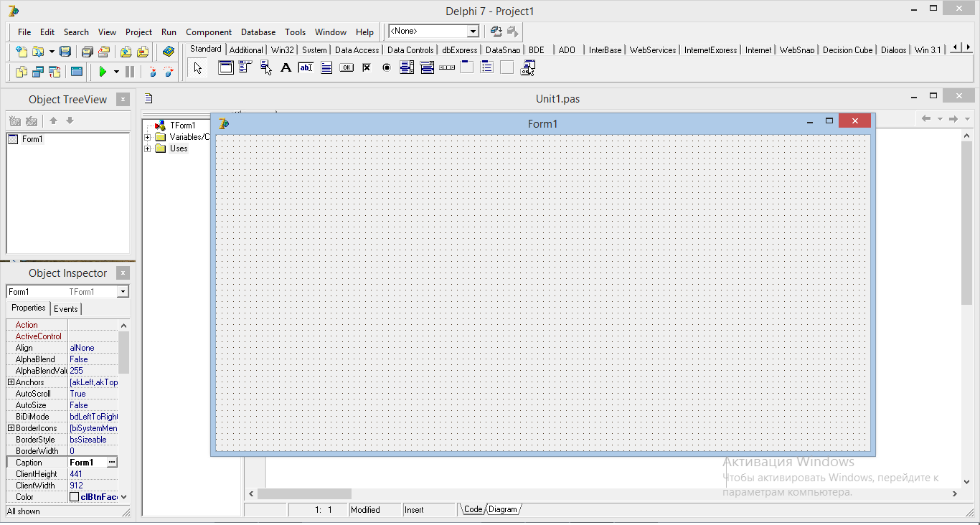Image resolution: width=980 pixels, height=525 pixels.
Task: Switch to the Additional palette tab
Action: tap(246, 50)
